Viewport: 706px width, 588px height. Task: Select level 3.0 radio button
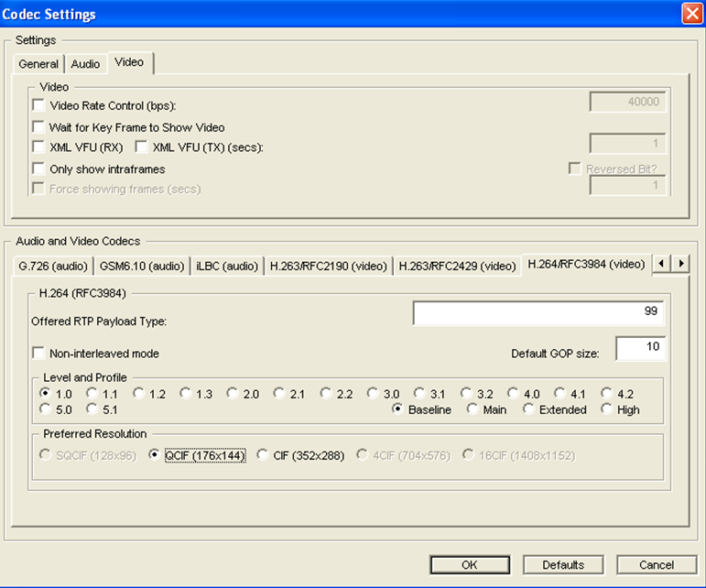point(373,393)
